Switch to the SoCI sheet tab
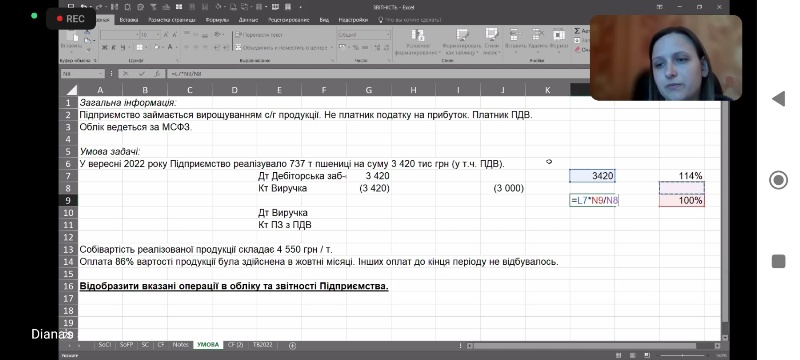 [x=104, y=345]
